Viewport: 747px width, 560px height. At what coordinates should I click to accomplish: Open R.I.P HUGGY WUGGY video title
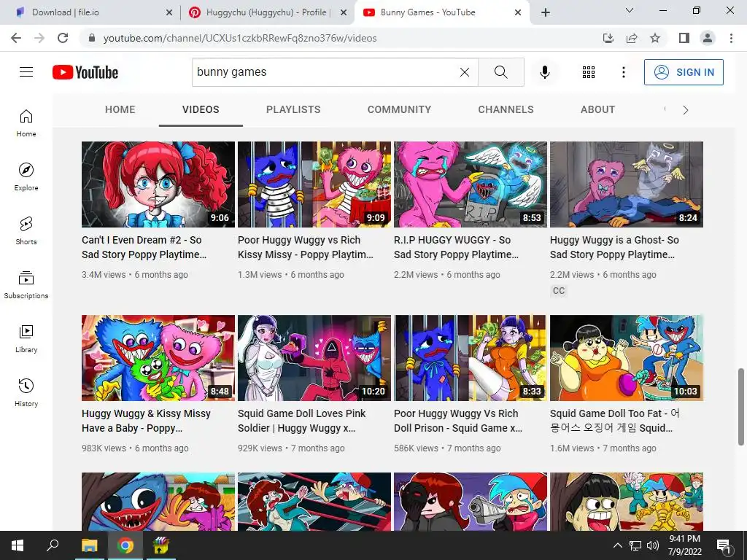pos(456,247)
